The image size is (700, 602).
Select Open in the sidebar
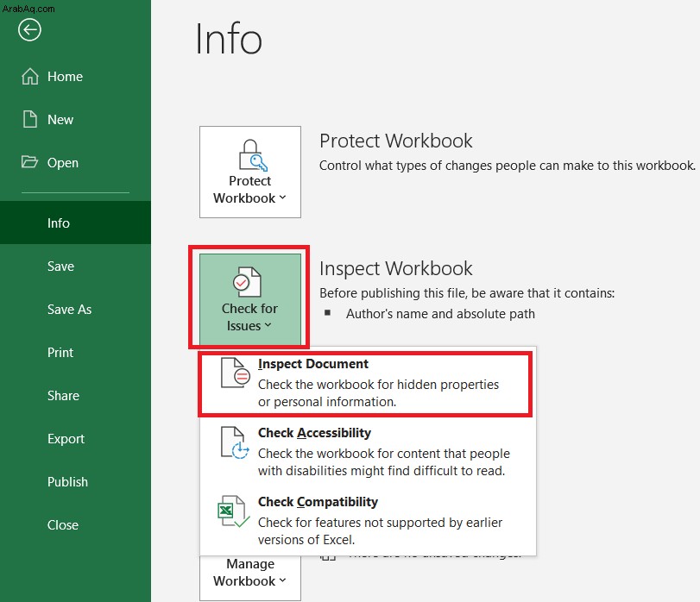(x=75, y=163)
